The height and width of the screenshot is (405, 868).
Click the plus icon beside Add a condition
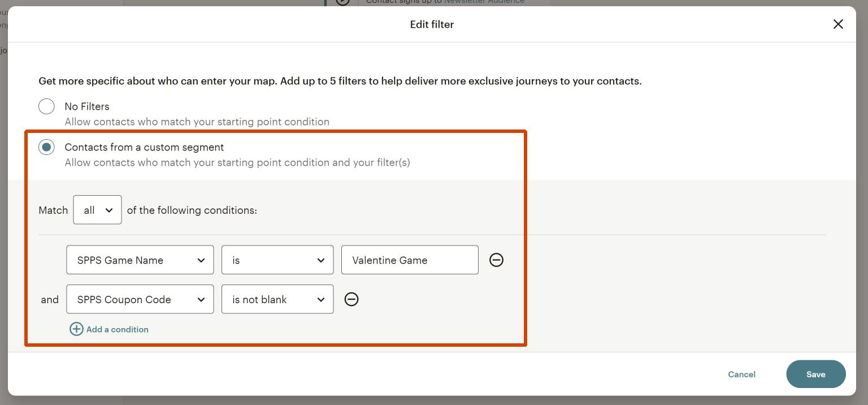click(x=76, y=329)
